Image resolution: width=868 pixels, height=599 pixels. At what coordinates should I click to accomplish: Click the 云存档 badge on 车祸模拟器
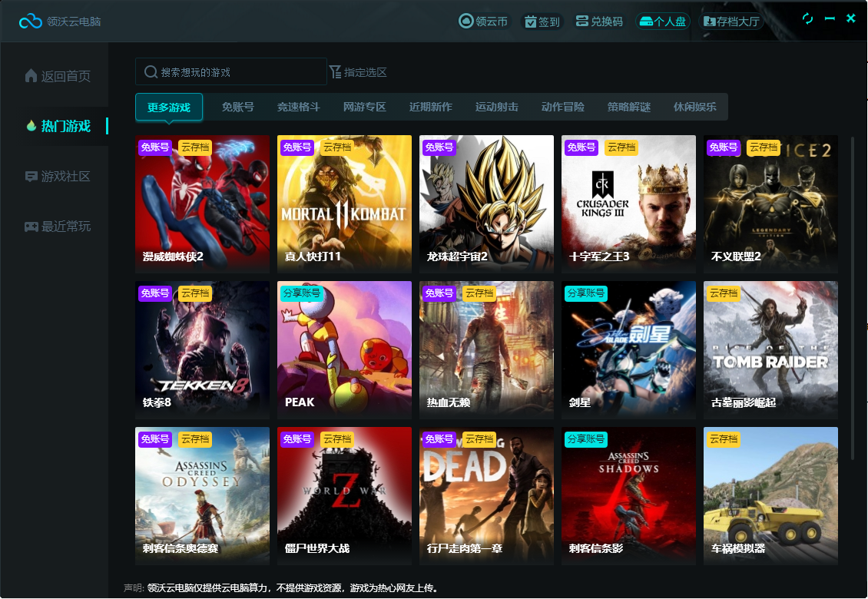(x=724, y=439)
